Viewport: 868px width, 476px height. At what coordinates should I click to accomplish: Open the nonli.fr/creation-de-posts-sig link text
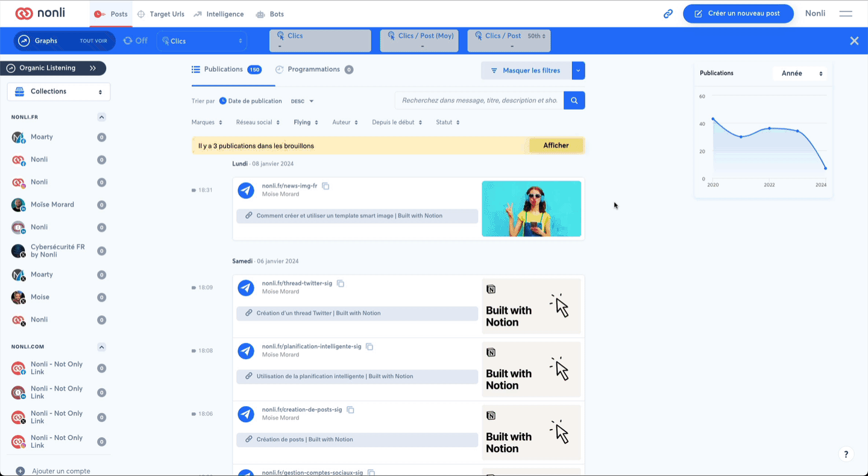302,410
